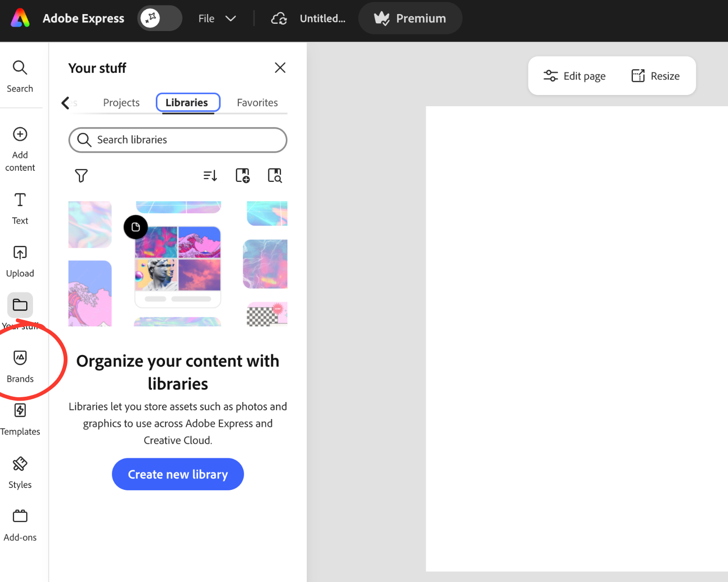Open the libraries filter funnel
The height and width of the screenshot is (582, 728).
click(x=81, y=175)
